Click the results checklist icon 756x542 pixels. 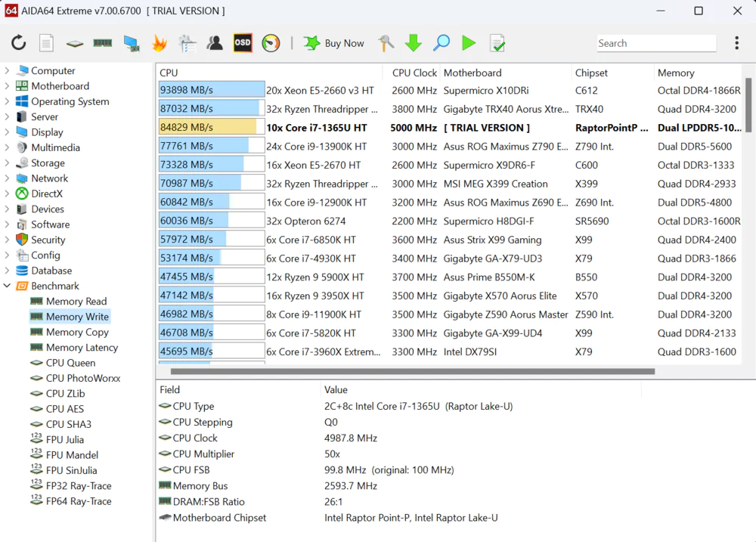[497, 43]
